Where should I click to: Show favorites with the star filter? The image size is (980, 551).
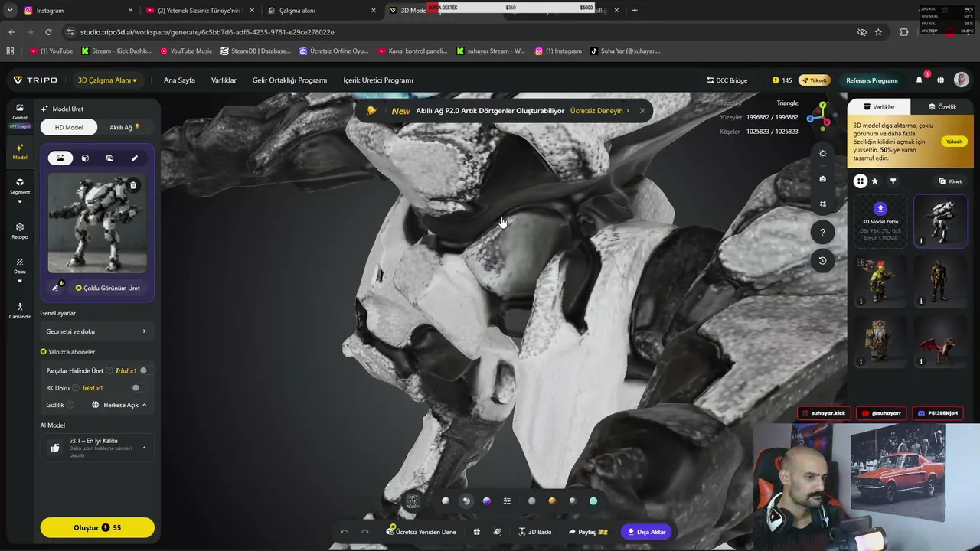point(875,181)
